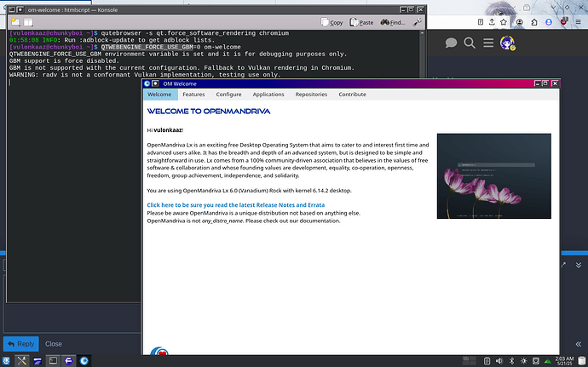
Task: Open the volume speaker tray icon
Action: (x=499, y=361)
